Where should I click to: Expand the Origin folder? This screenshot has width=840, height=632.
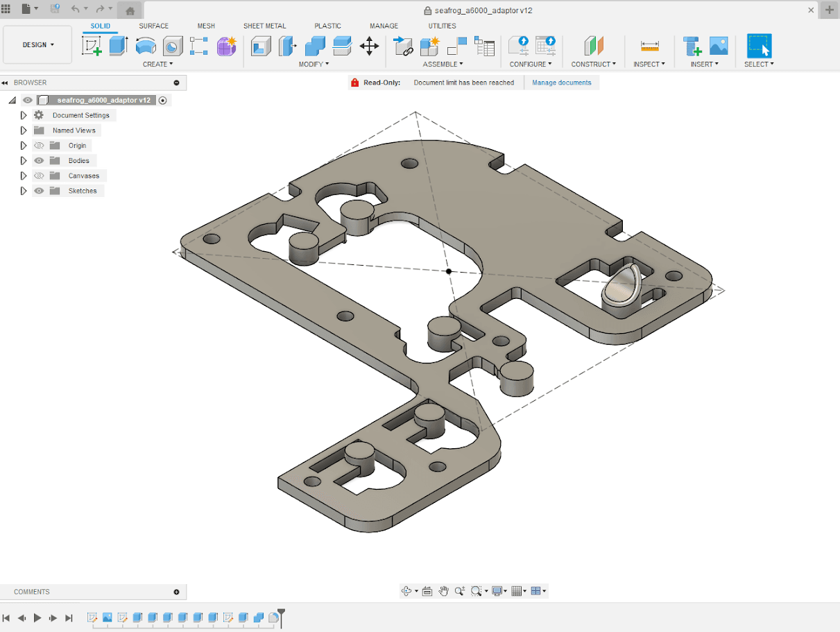coord(23,146)
